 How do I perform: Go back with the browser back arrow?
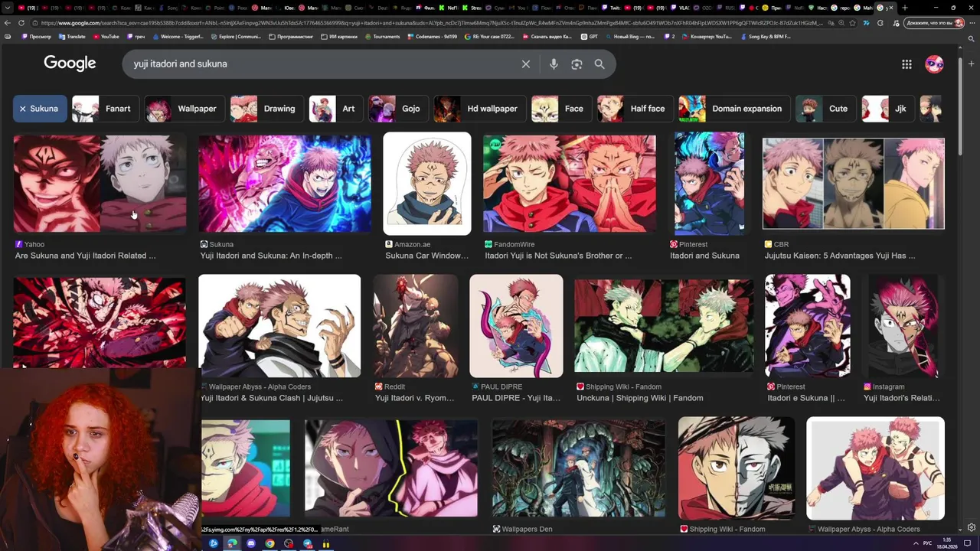[x=7, y=23]
